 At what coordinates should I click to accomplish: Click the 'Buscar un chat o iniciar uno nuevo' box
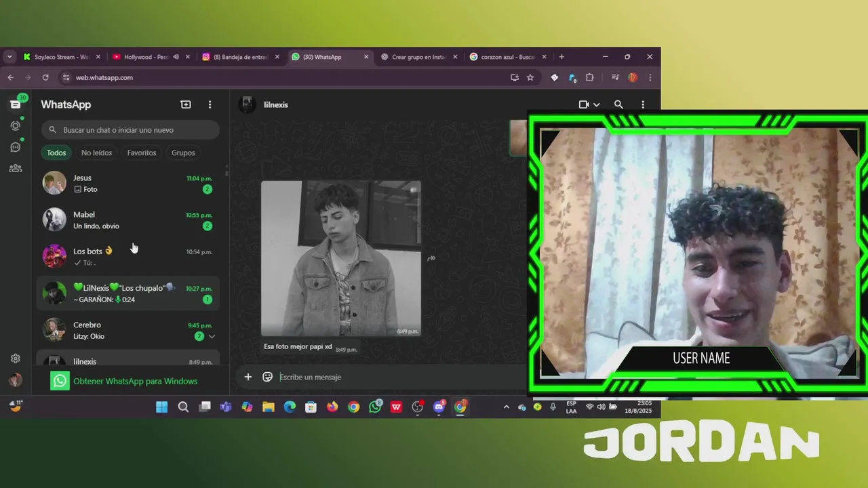point(130,129)
